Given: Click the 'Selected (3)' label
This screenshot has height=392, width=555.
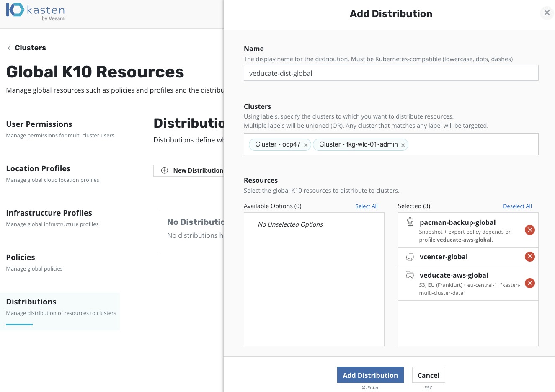Looking at the screenshot, I should coord(414,206).
